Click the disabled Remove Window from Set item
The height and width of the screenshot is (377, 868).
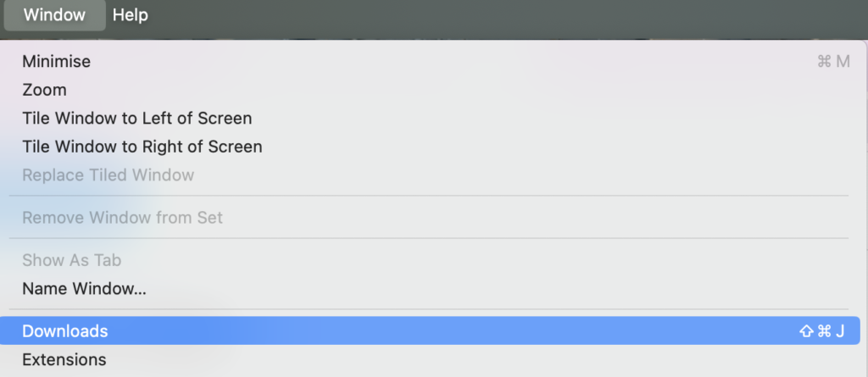pos(122,218)
